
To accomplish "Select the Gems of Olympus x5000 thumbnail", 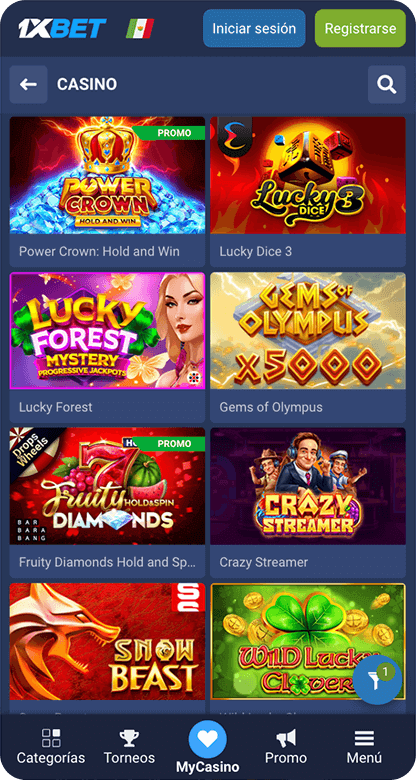I will [308, 331].
